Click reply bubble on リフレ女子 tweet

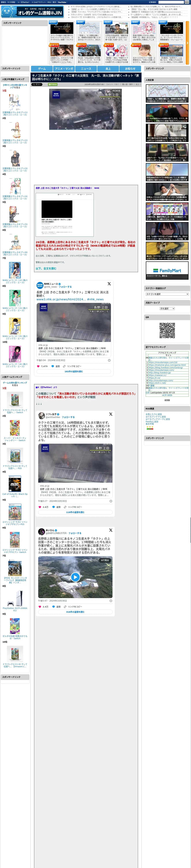pyautogui.click(x=53, y=507)
